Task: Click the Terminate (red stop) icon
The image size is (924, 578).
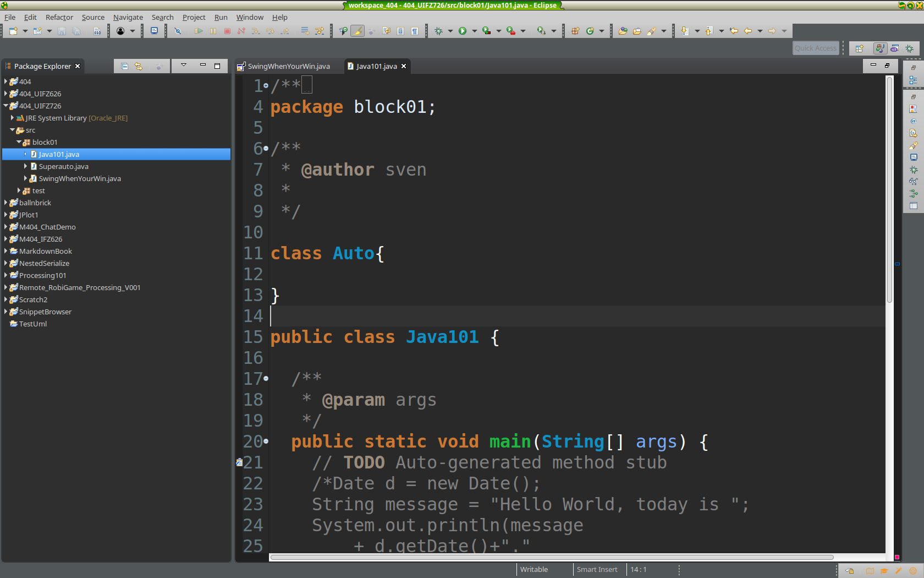Action: (x=227, y=31)
